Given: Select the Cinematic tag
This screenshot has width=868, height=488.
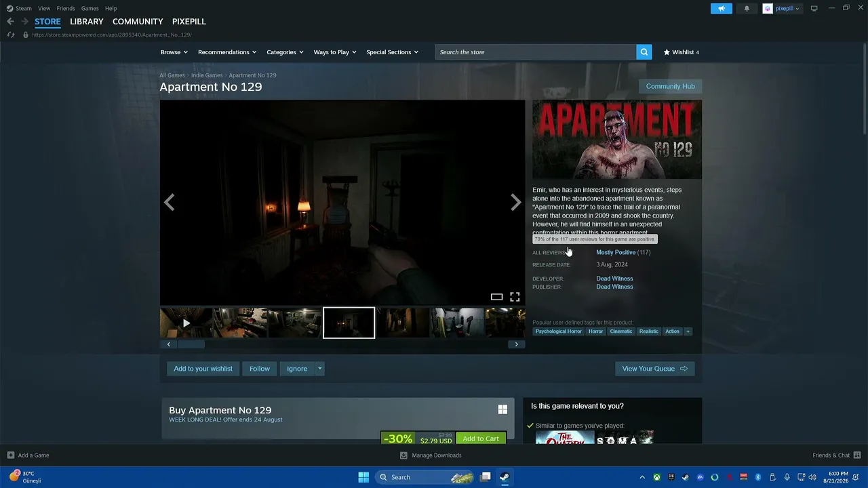Looking at the screenshot, I should 621,331.
